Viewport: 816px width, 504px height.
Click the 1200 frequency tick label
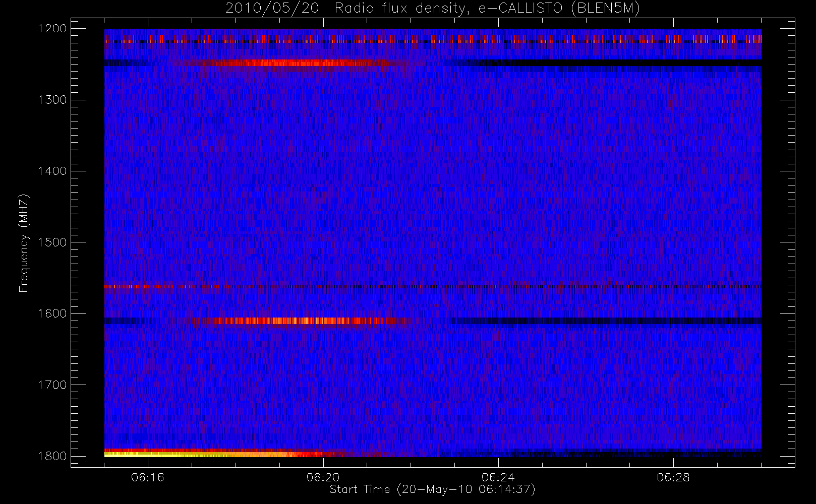(x=52, y=29)
